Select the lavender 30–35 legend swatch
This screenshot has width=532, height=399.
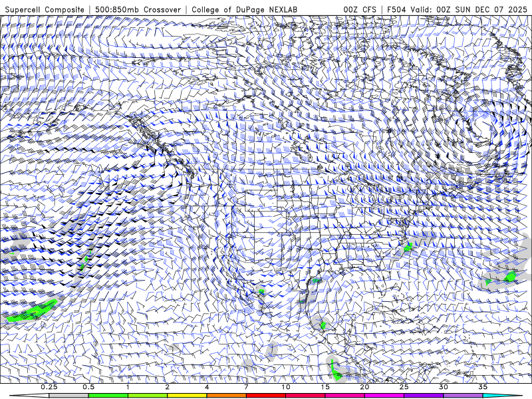click(x=463, y=396)
